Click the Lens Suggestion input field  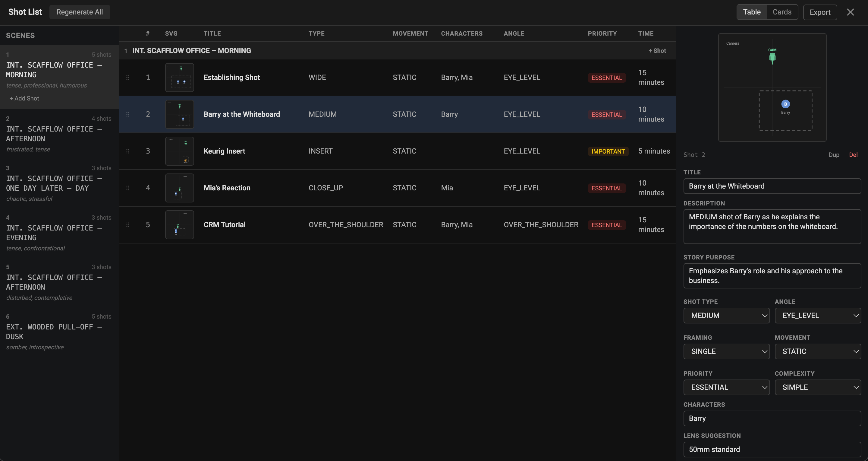pos(772,449)
